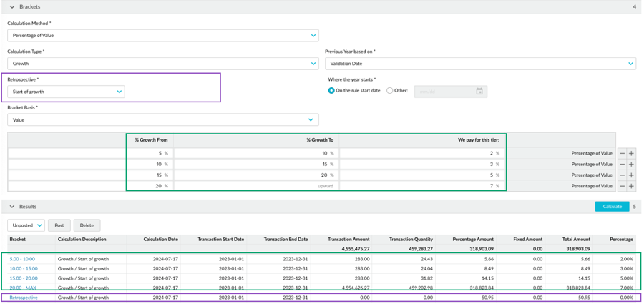Click the calendar icon beside Other date
The image size is (644, 304).
pyautogui.click(x=479, y=92)
